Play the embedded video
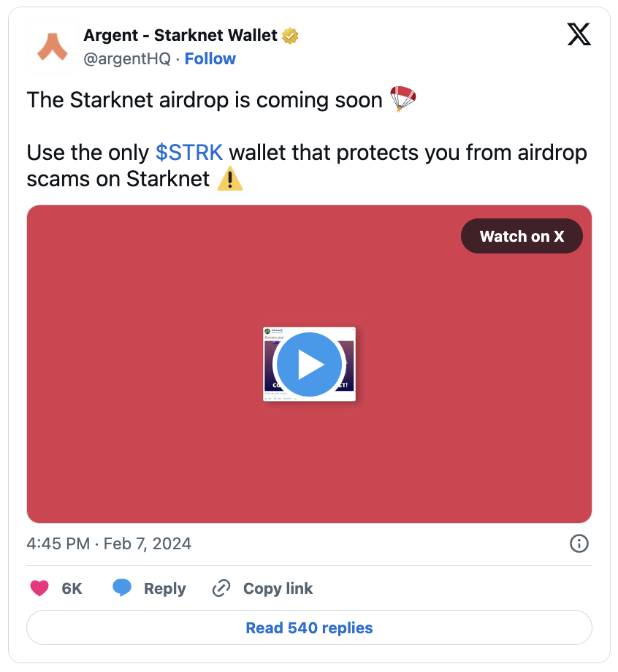This screenshot has height=672, width=618. click(310, 364)
